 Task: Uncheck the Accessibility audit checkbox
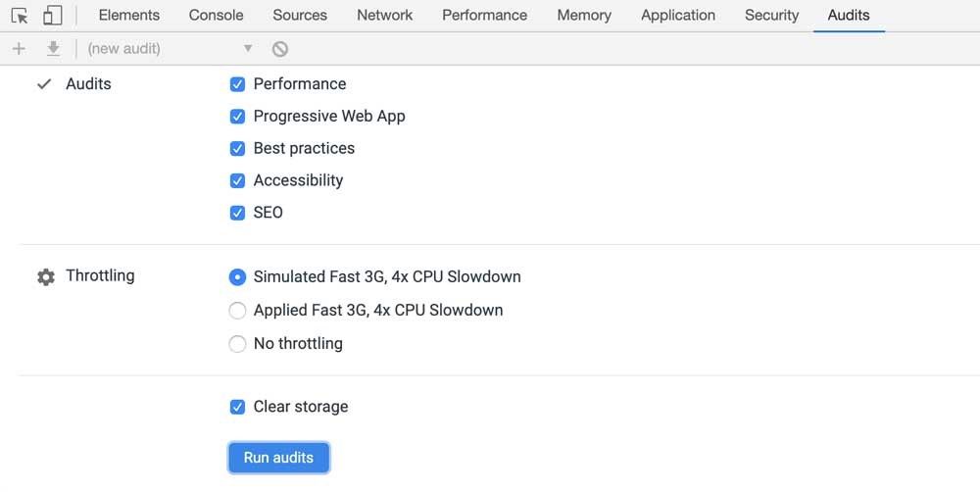pos(237,181)
